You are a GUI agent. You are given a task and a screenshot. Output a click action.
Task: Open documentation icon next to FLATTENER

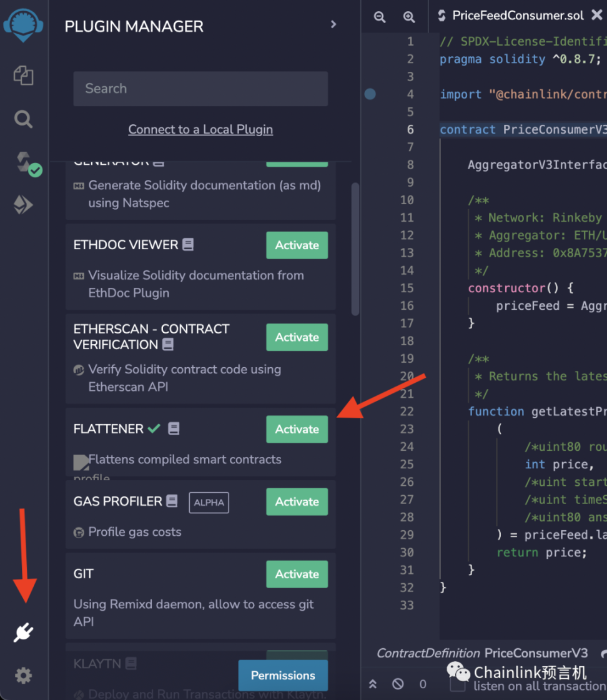pos(174,428)
